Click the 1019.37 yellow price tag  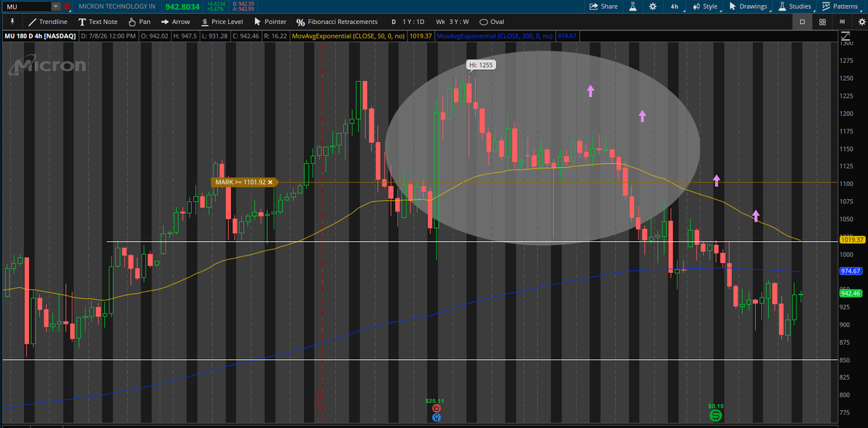[x=853, y=240]
